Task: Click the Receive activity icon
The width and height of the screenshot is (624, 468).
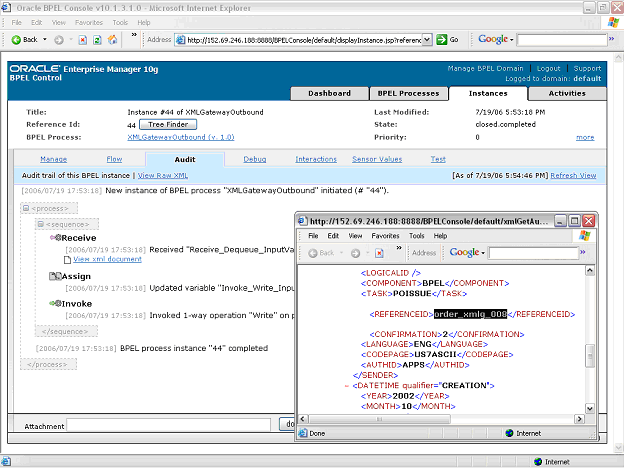Action: [x=55, y=238]
